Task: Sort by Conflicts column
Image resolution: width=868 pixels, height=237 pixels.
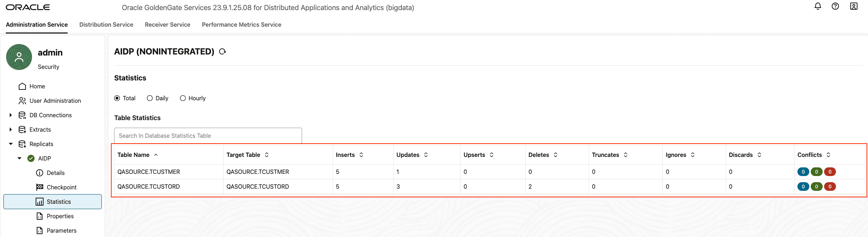Action: [x=828, y=155]
